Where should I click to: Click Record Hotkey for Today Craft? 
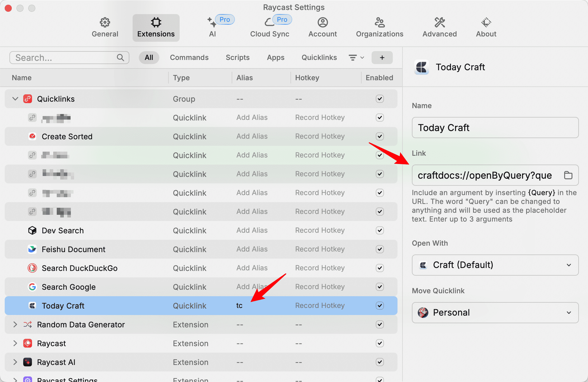click(320, 306)
